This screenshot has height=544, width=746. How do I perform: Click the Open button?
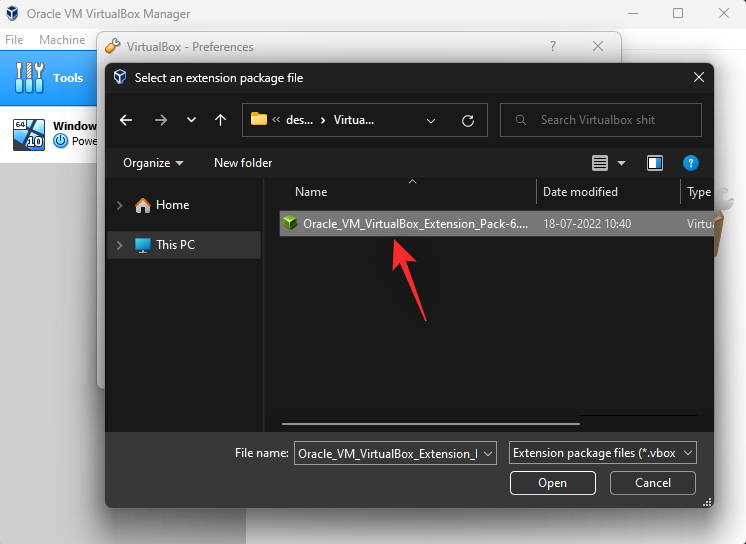click(552, 483)
